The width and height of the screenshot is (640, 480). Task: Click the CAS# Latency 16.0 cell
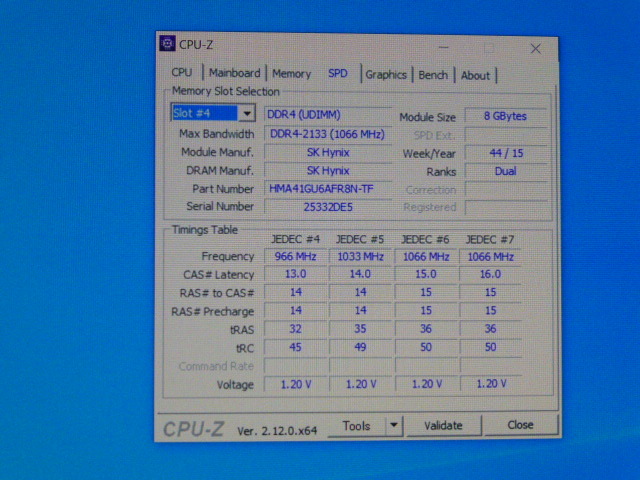pyautogui.click(x=491, y=274)
